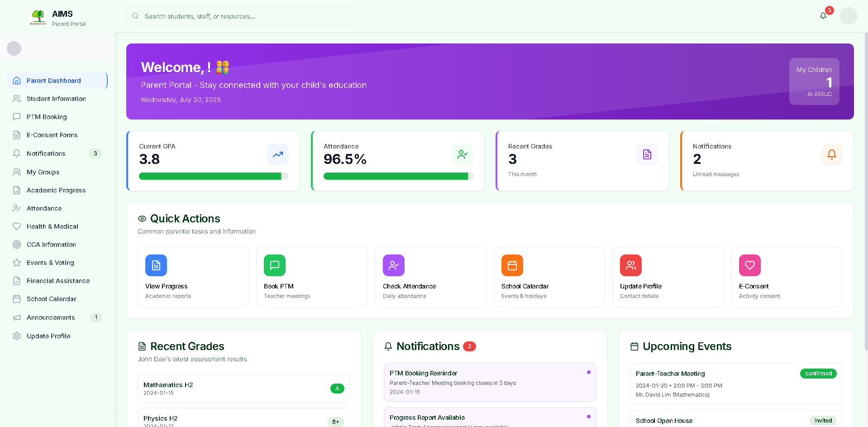
Task: Click the purple Check Attendance icon
Action: coord(394,265)
